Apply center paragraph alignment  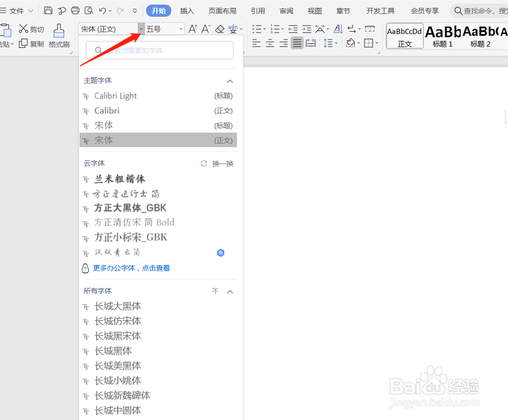coord(270,42)
